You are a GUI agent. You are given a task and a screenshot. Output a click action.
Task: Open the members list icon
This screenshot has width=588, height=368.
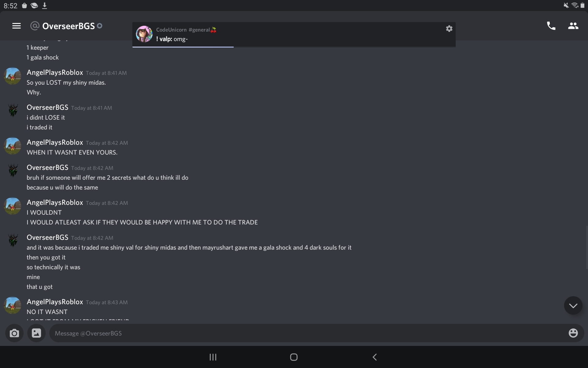573,26
